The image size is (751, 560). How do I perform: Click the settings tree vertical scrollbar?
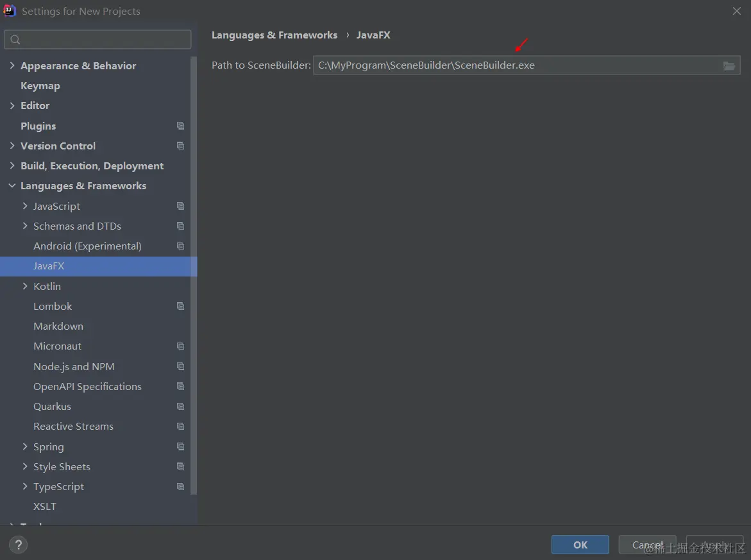pos(194,275)
